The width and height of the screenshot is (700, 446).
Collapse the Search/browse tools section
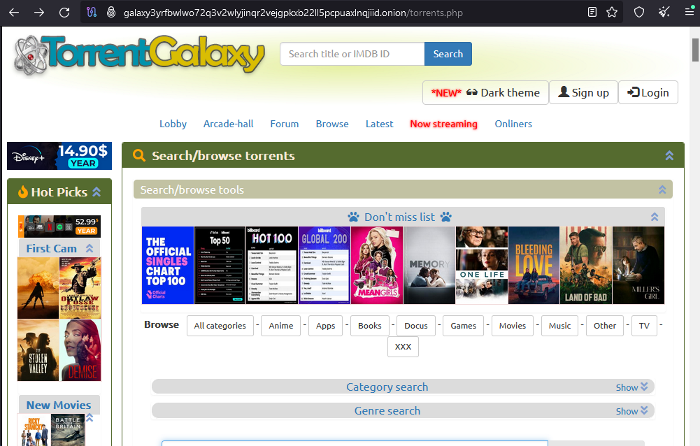point(662,190)
